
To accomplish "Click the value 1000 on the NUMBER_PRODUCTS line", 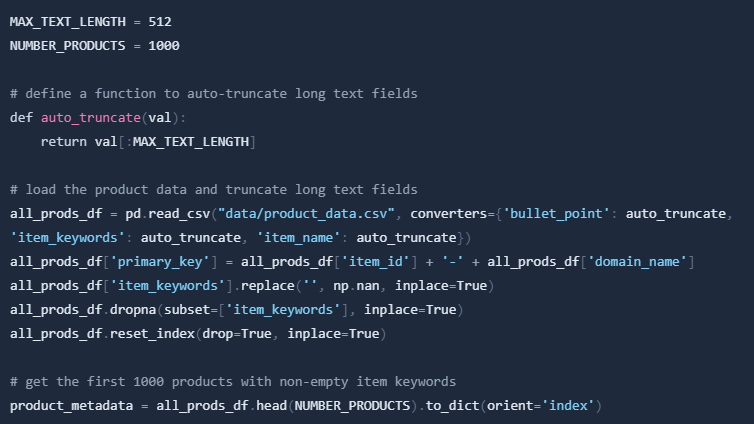I will coord(165,45).
